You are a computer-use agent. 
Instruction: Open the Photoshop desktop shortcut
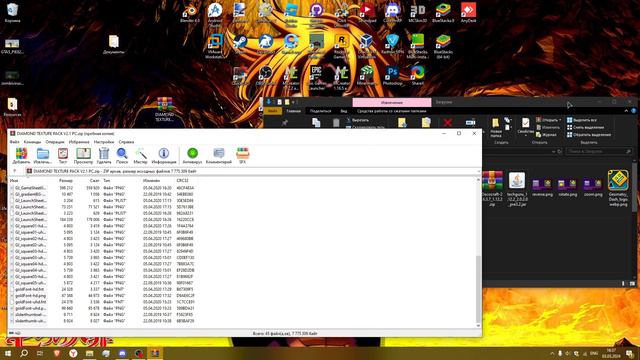click(x=392, y=76)
